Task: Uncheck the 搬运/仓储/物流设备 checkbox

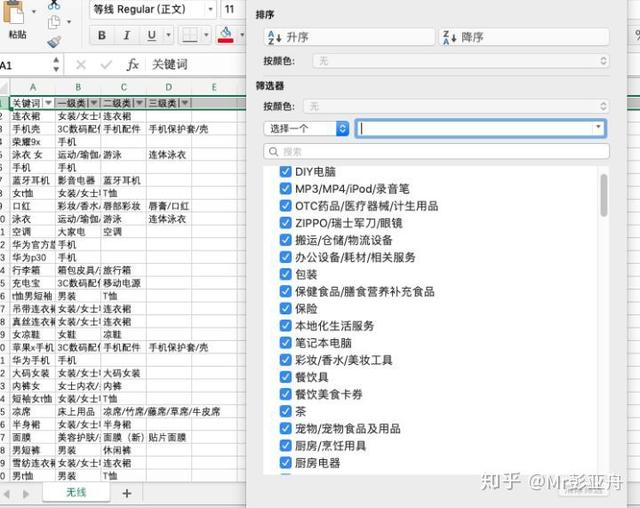Action: click(285, 240)
